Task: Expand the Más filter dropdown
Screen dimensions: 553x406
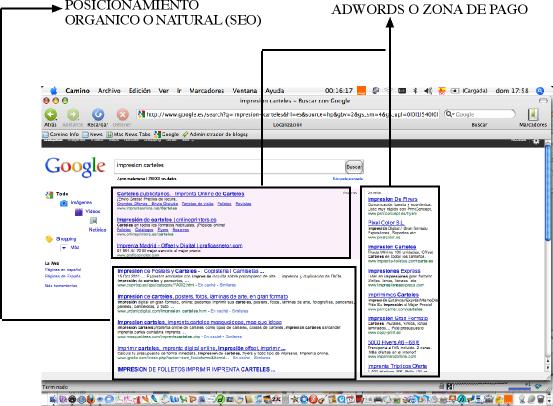Action: [x=70, y=248]
